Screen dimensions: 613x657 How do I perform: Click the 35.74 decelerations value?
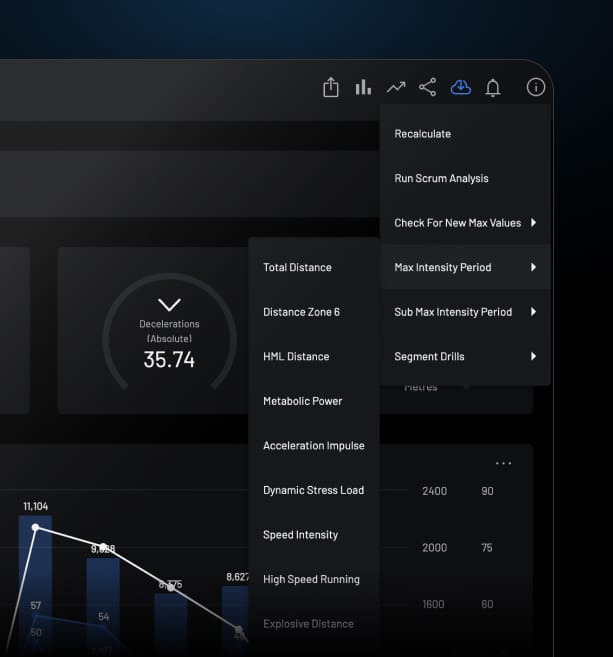click(169, 360)
